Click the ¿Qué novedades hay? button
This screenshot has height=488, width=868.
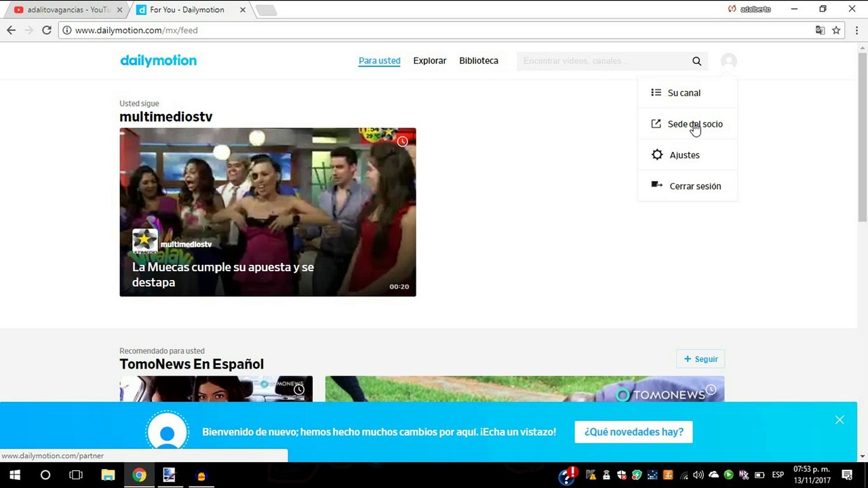pos(633,432)
